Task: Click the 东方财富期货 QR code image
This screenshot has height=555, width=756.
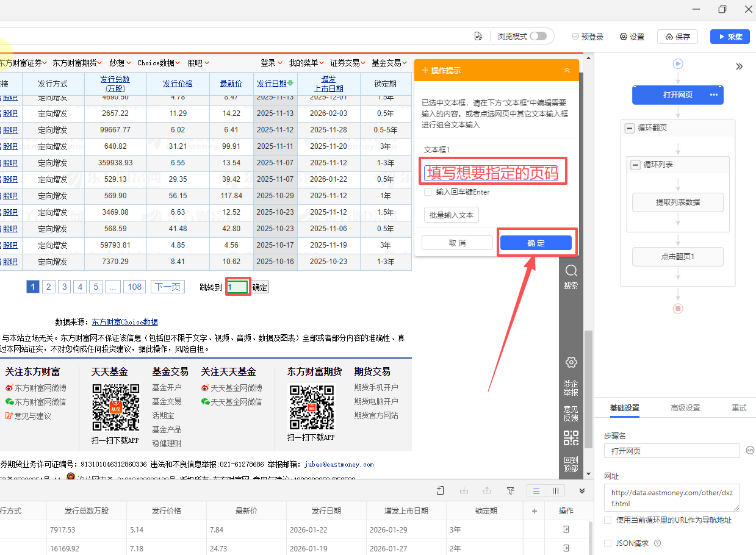Action: tap(311, 407)
